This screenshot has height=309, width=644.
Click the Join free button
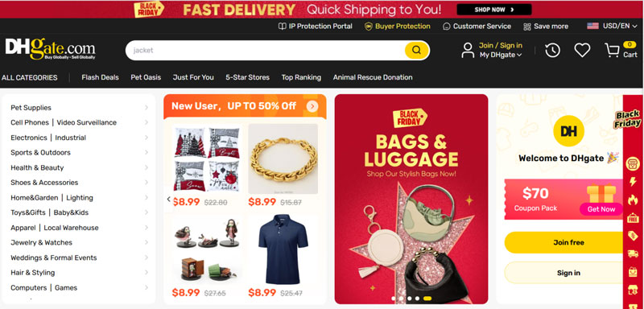coord(568,242)
